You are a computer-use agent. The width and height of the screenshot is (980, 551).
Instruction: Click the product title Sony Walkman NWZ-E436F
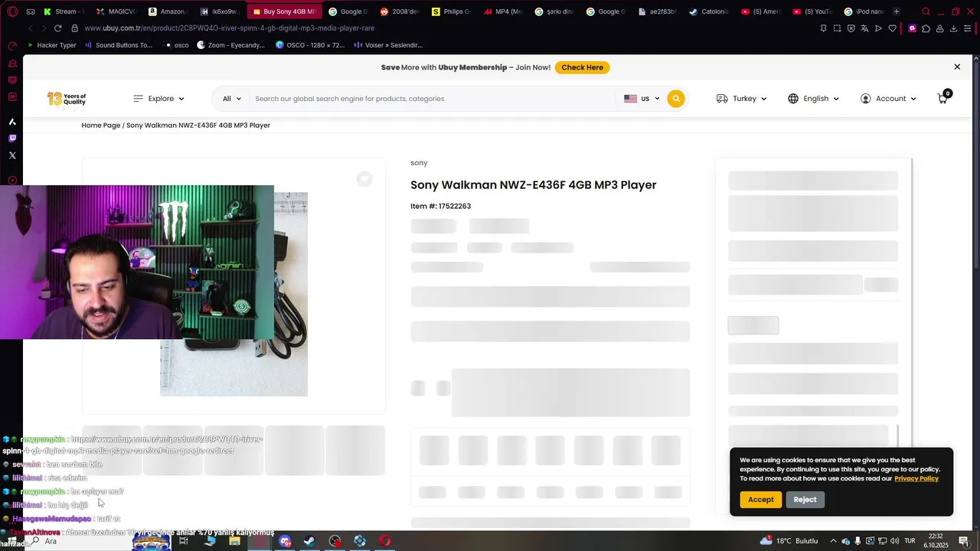[x=534, y=185]
